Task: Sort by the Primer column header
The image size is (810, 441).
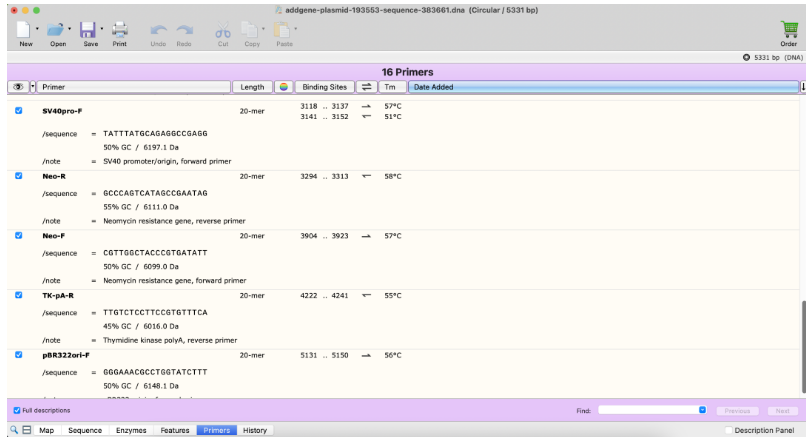Action: pyautogui.click(x=134, y=87)
